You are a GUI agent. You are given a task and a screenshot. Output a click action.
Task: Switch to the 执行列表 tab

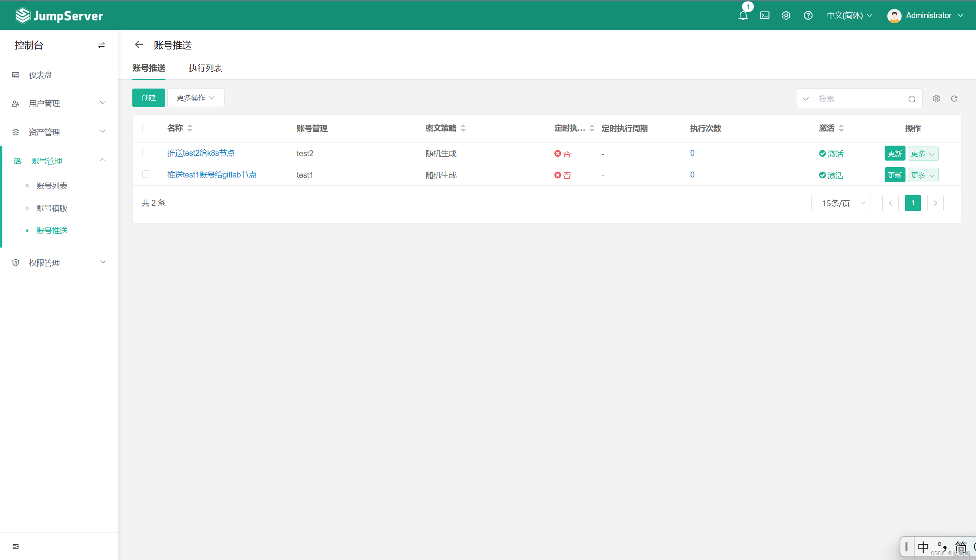205,68
